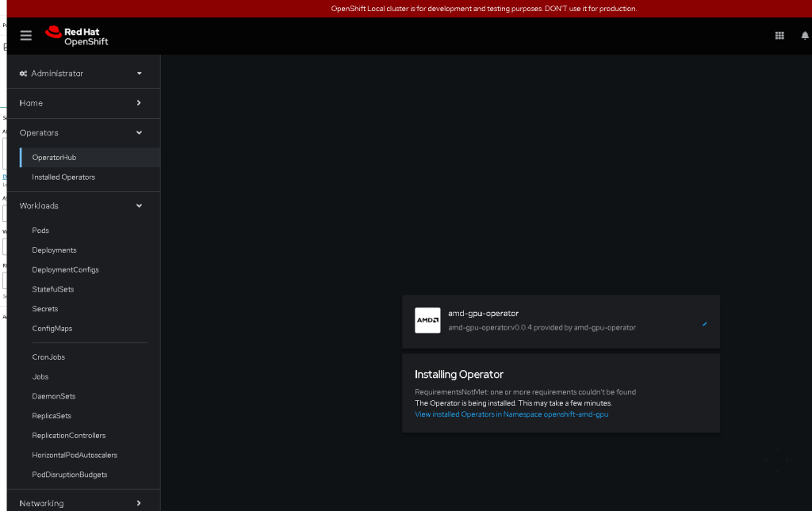Open HorizontalPodAutoscalers page
Image resolution: width=812 pixels, height=511 pixels.
pos(75,455)
